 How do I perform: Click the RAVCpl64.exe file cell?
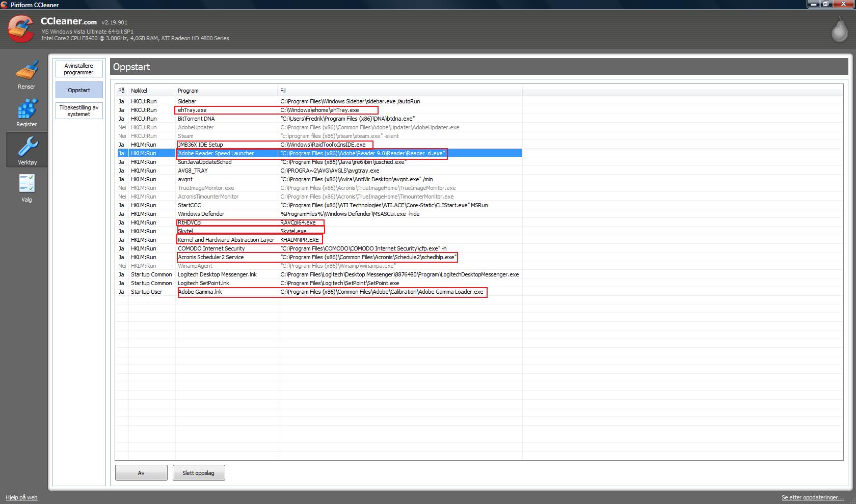point(298,222)
